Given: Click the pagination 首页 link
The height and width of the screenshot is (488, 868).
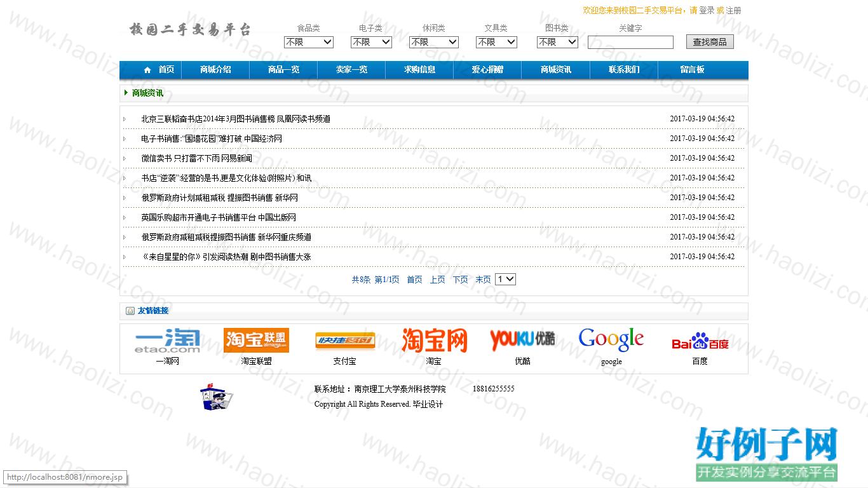Looking at the screenshot, I should (414, 280).
